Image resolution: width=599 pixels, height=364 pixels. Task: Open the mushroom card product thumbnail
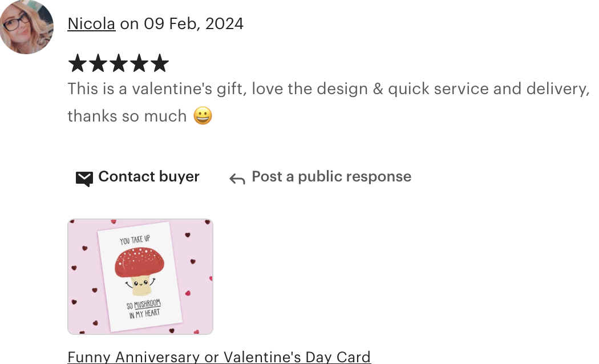[x=140, y=277]
